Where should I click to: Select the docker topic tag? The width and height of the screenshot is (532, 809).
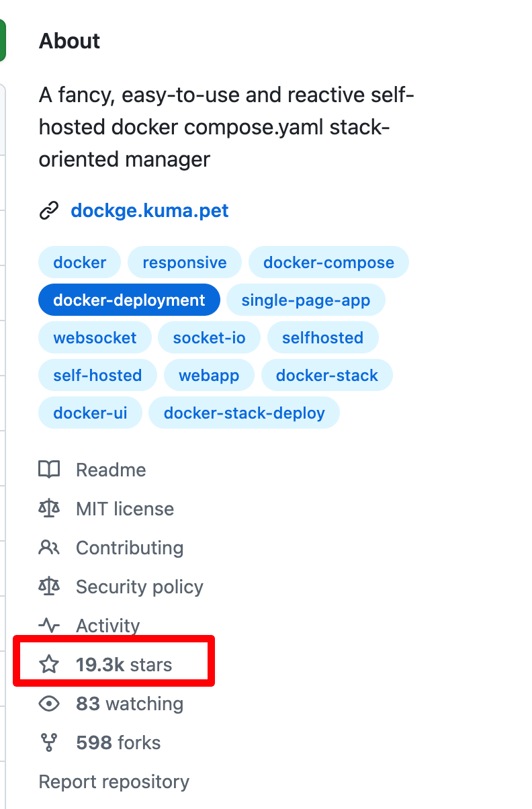pyautogui.click(x=79, y=262)
